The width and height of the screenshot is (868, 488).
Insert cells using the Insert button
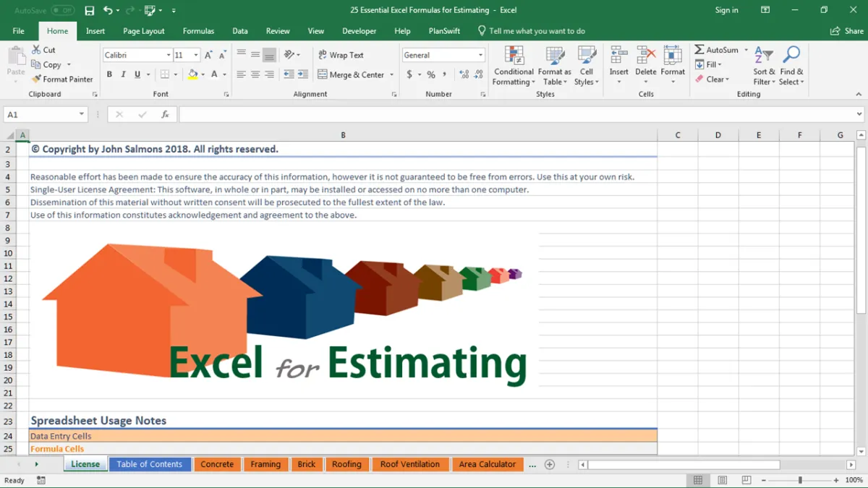coord(618,66)
